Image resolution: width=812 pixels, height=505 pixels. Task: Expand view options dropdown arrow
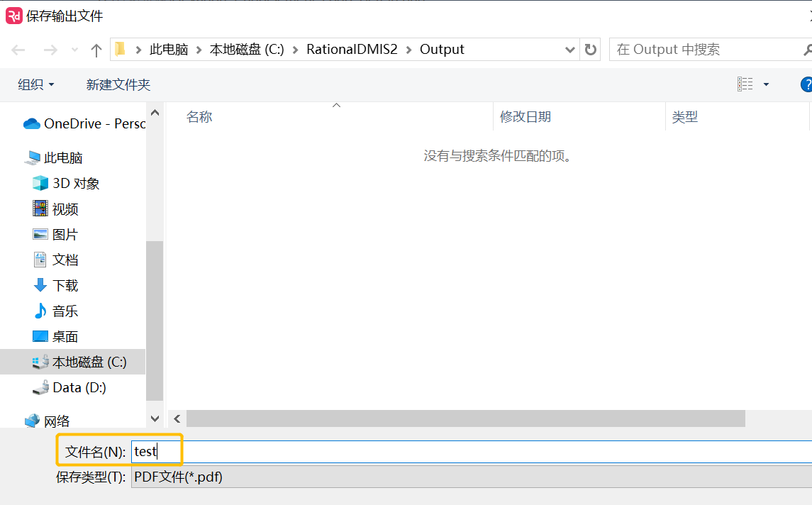coord(766,84)
